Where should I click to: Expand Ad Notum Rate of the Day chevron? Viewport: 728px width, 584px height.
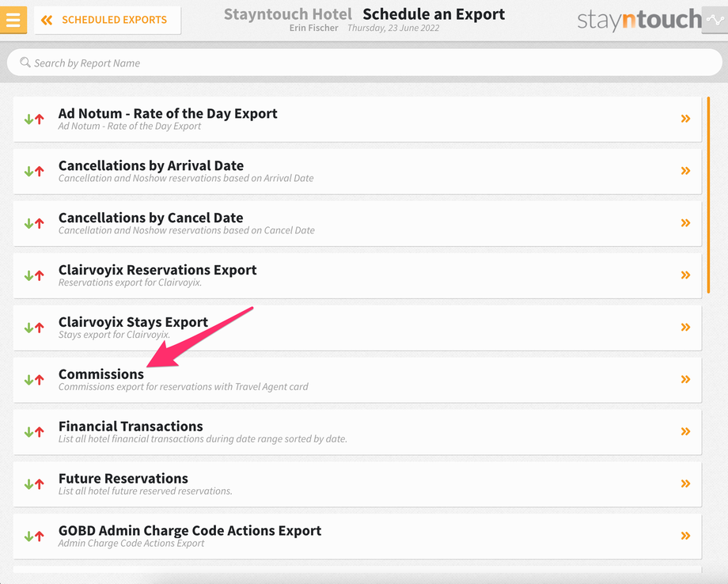(685, 119)
